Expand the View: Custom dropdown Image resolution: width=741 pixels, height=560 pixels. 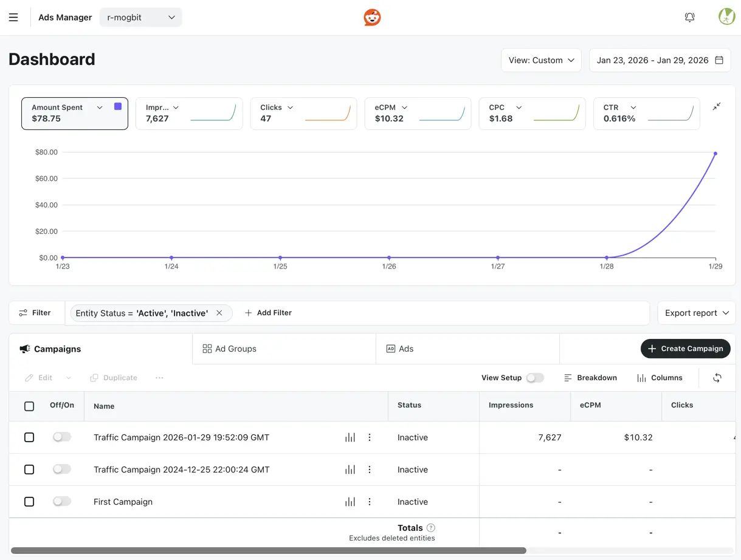tap(541, 60)
